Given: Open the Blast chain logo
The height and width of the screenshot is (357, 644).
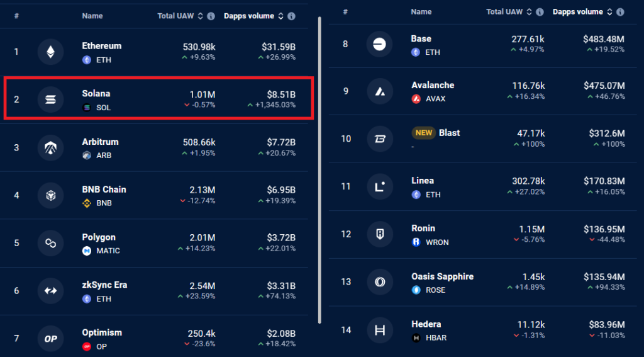Looking at the screenshot, I should (380, 139).
